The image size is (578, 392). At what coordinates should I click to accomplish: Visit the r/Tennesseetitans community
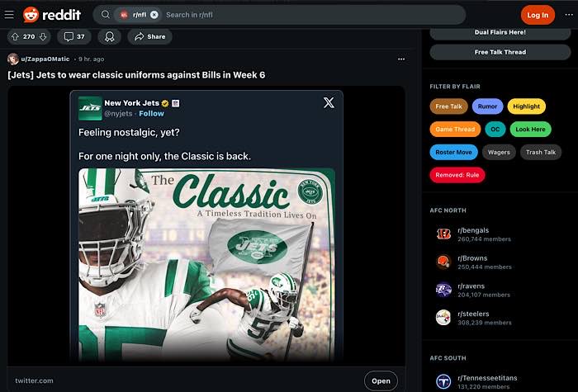pyautogui.click(x=487, y=378)
